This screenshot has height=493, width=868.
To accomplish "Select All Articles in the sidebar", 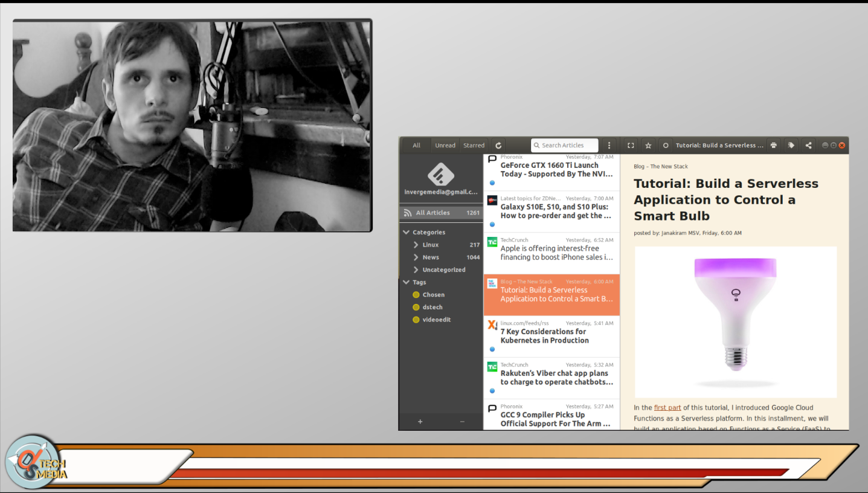I will click(441, 213).
